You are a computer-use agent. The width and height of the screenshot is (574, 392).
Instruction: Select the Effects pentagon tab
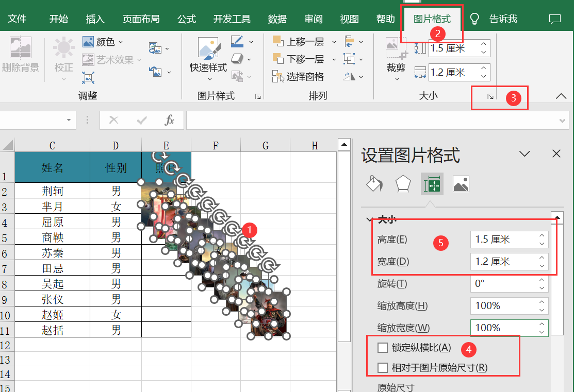[x=403, y=183]
